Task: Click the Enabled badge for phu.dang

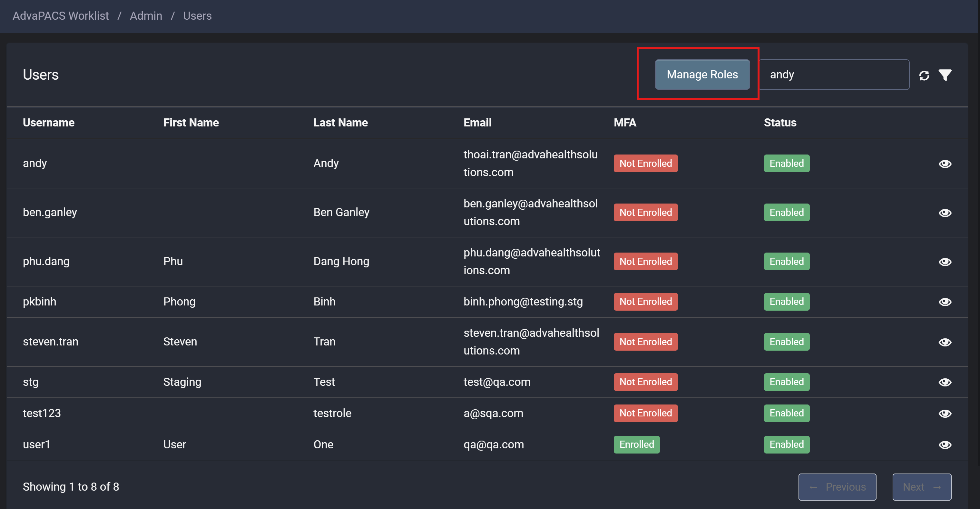Action: point(787,262)
